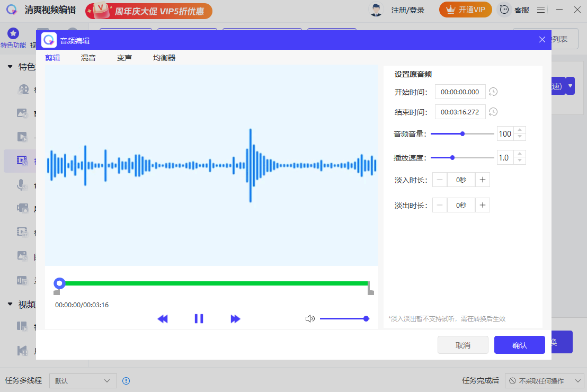Click the 确认 confirm button
Viewport: 587px width, 392px height.
point(519,344)
